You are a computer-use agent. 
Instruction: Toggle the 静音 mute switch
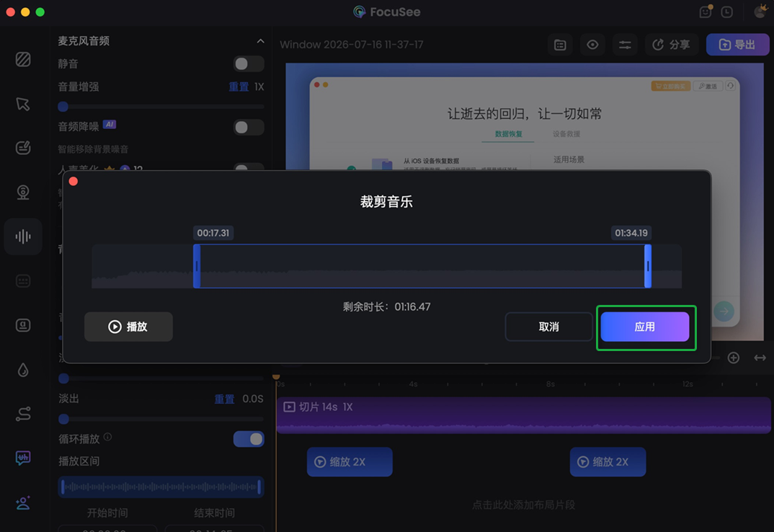tap(249, 63)
